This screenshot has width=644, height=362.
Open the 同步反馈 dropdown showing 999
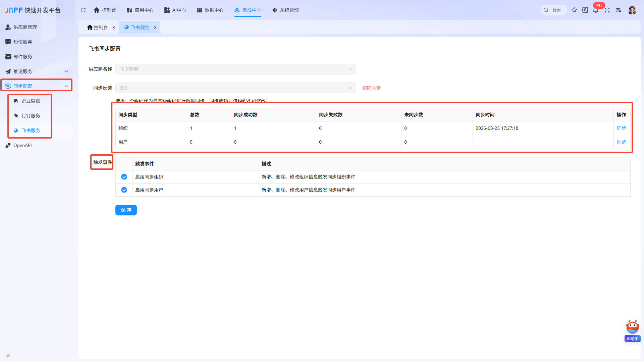pos(235,88)
